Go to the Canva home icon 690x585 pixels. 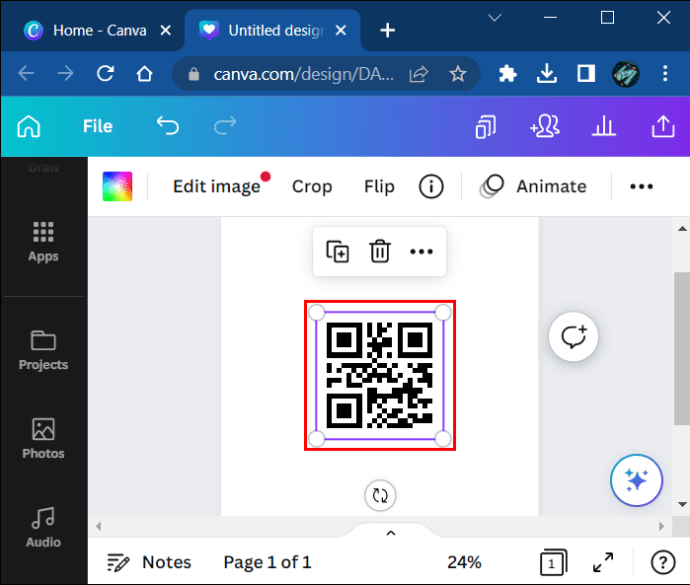[x=29, y=127]
